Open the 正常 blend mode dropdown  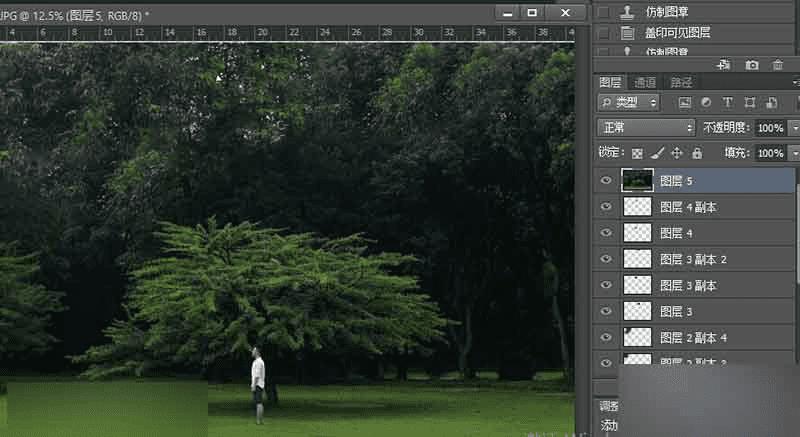(645, 128)
